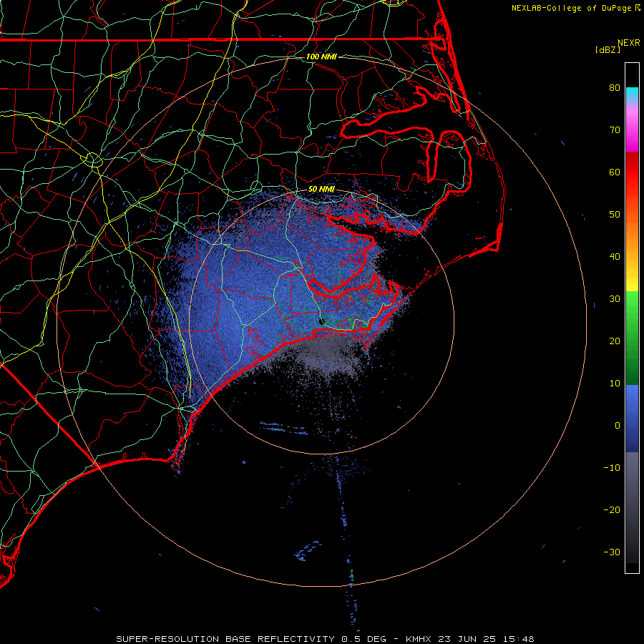Image resolution: width=644 pixels, height=644 pixels.
Task: Click the 20 dBZ scale value
Action: coord(615,341)
